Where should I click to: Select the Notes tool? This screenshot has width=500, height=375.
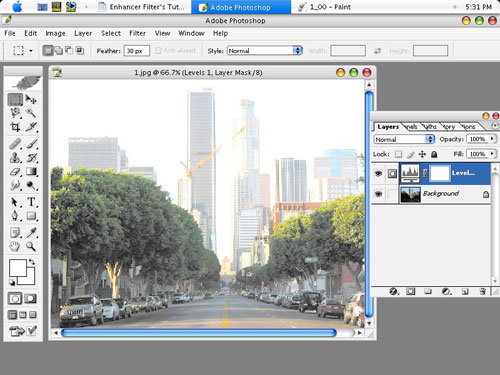click(x=15, y=232)
